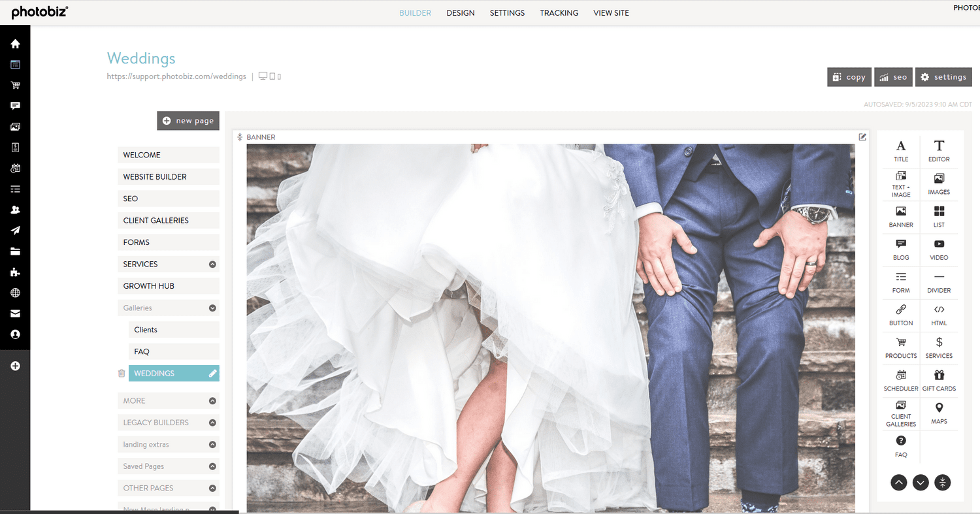The width and height of the screenshot is (980, 514).
Task: Toggle mobile phone preview view
Action: [x=279, y=76]
